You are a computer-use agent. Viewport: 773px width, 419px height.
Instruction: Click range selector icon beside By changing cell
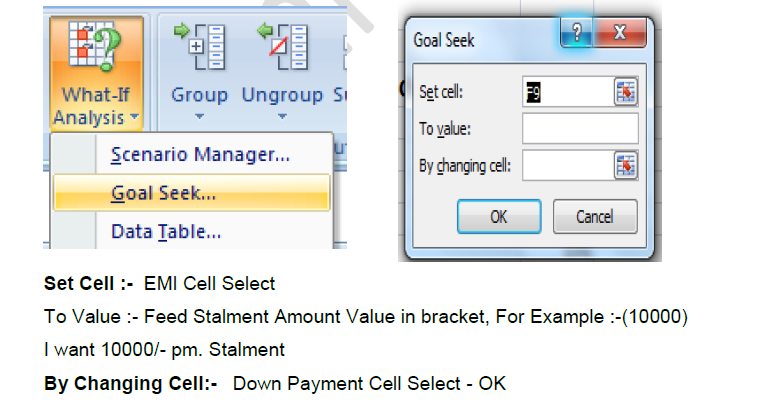point(626,165)
